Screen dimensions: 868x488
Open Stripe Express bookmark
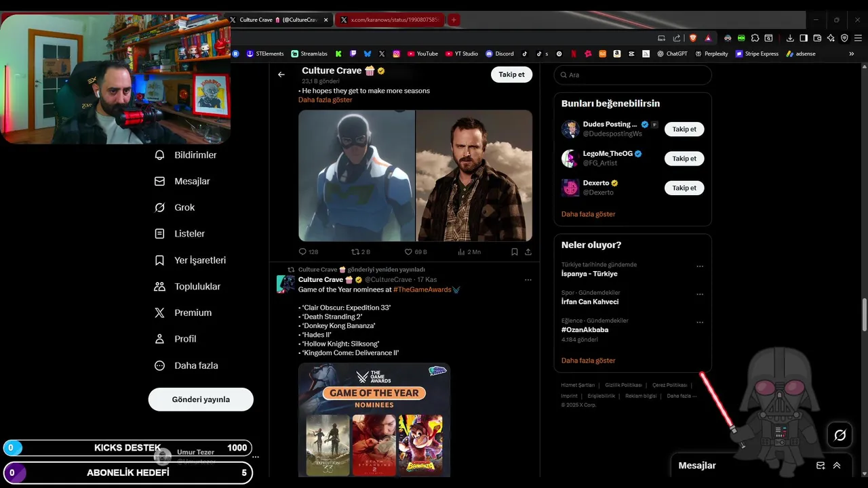[x=757, y=54]
